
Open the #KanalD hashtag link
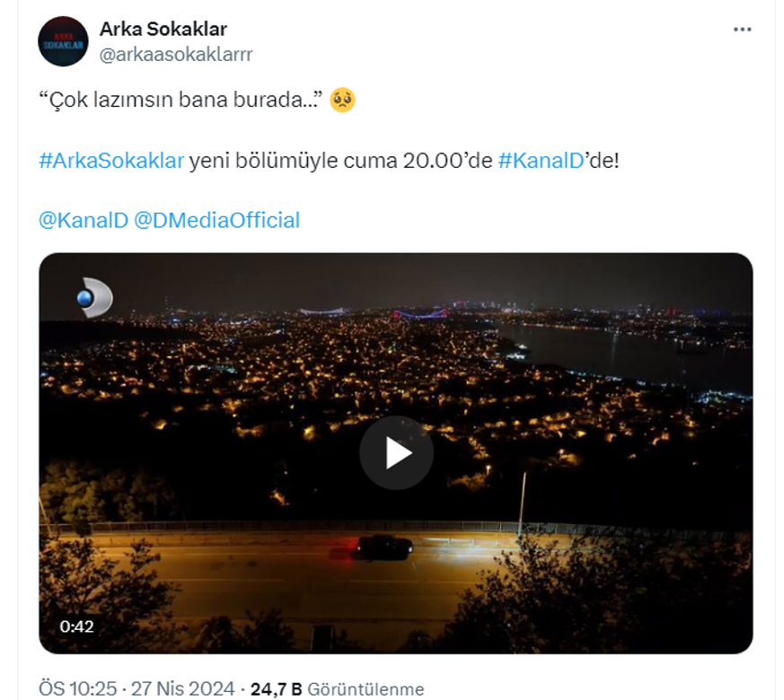click(x=541, y=161)
